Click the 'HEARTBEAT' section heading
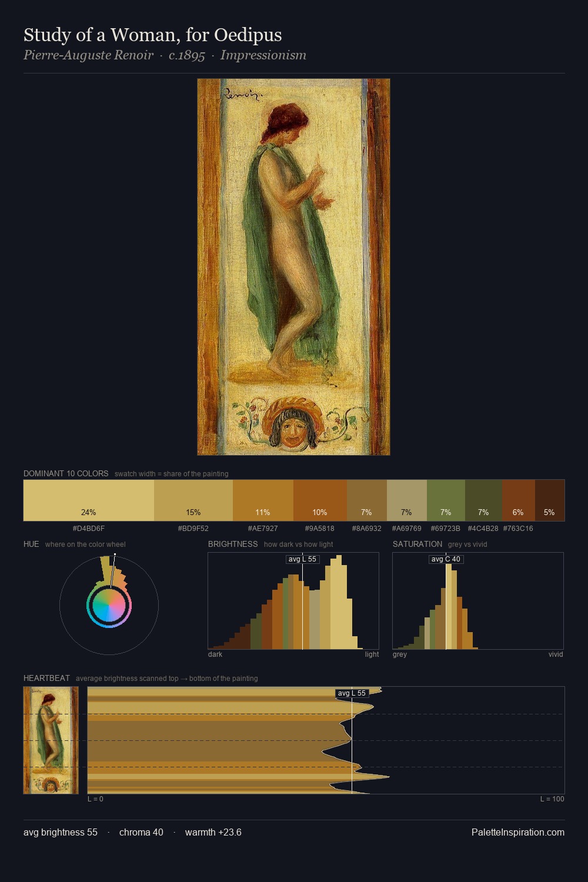Image resolution: width=588 pixels, height=882 pixels. click(46, 678)
